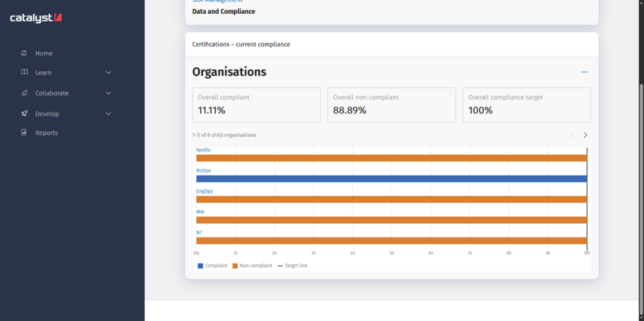Image resolution: width=644 pixels, height=321 pixels.
Task: Click the Reports chart icon
Action: (25, 133)
